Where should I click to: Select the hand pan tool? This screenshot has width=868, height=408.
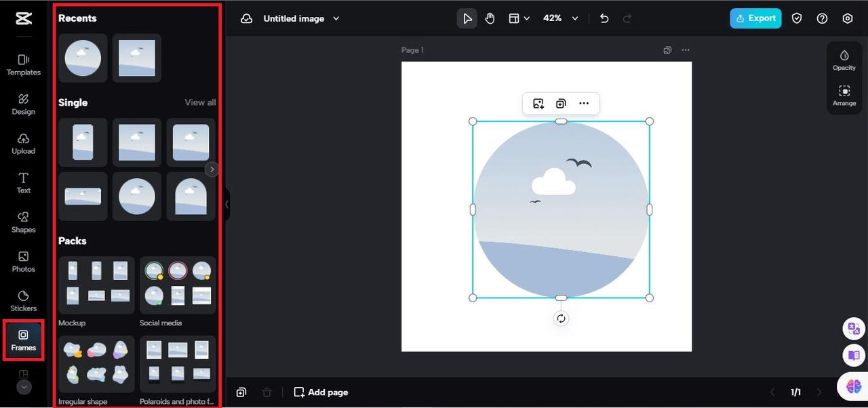[490, 18]
